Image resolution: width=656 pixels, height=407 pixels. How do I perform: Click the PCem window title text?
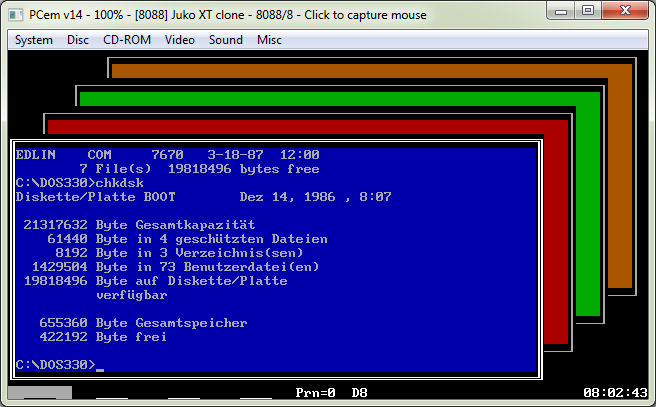click(228, 15)
